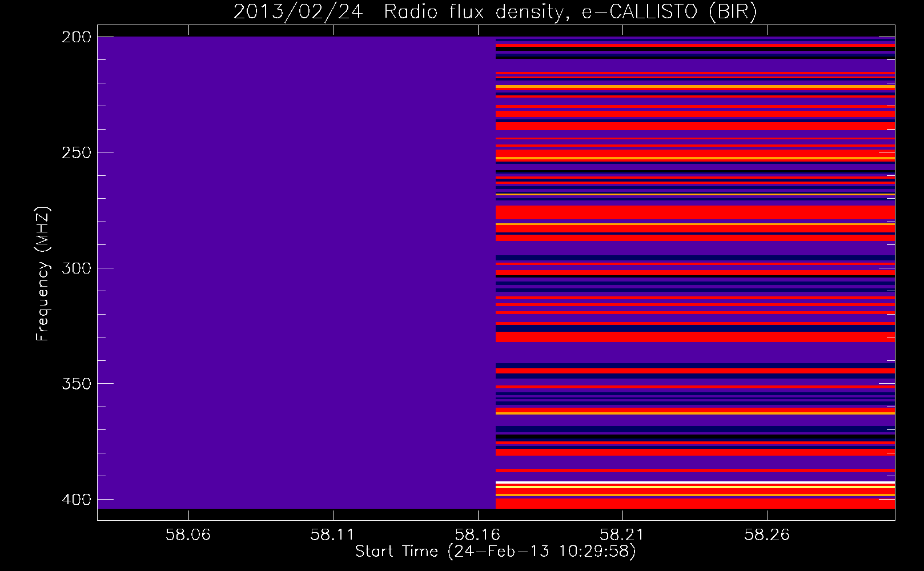Click the '58.21' time tick label
This screenshot has width=924, height=571.
(x=622, y=534)
